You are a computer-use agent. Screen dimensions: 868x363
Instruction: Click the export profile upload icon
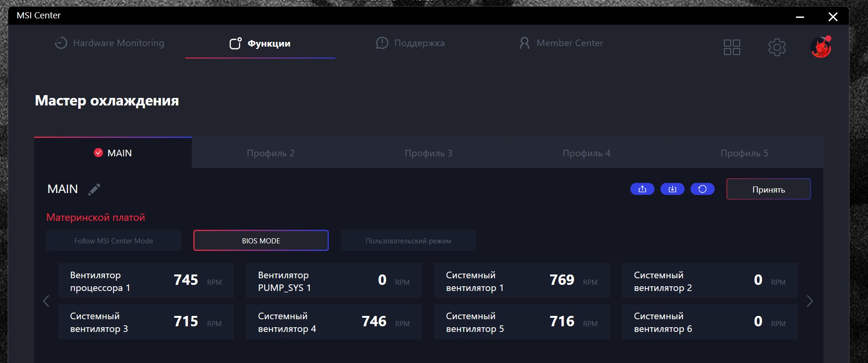pyautogui.click(x=642, y=189)
